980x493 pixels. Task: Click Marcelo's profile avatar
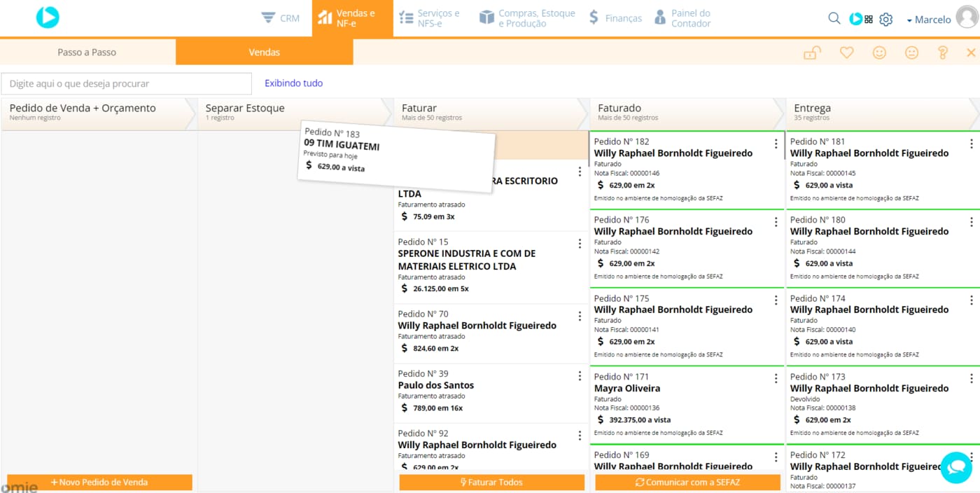(x=967, y=17)
